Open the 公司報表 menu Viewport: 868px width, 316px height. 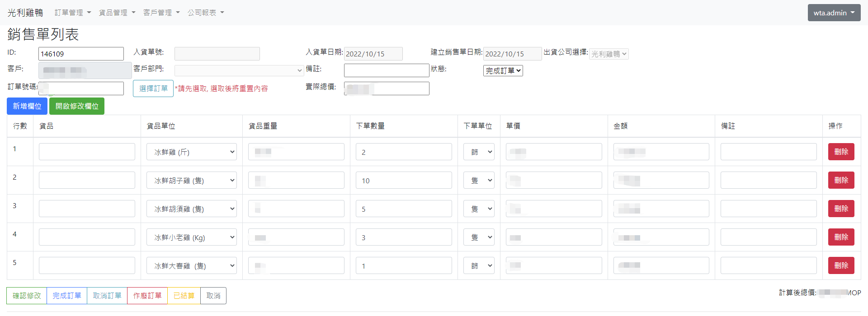coord(206,13)
